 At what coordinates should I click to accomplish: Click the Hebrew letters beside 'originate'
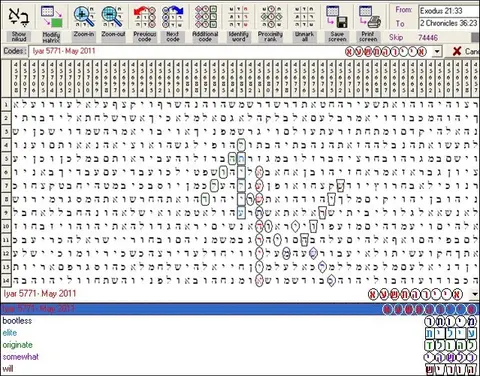pyautogui.click(x=450, y=345)
